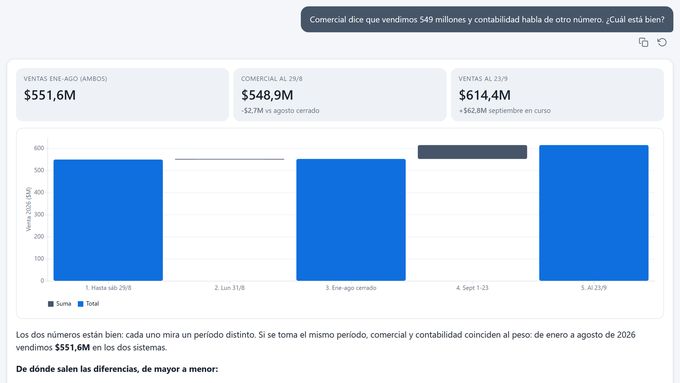Click the user message bubble about 549 millones
Screen dimensions: 680x383
[487, 20]
